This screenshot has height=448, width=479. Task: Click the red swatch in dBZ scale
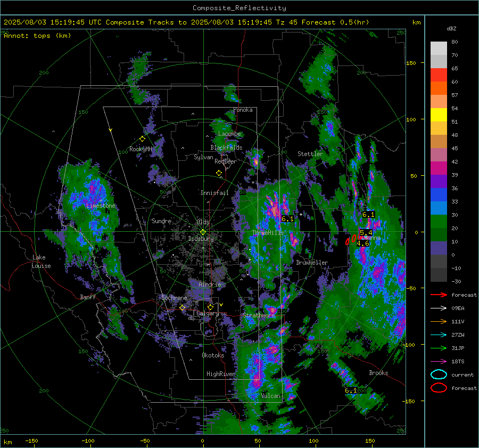tap(439, 75)
